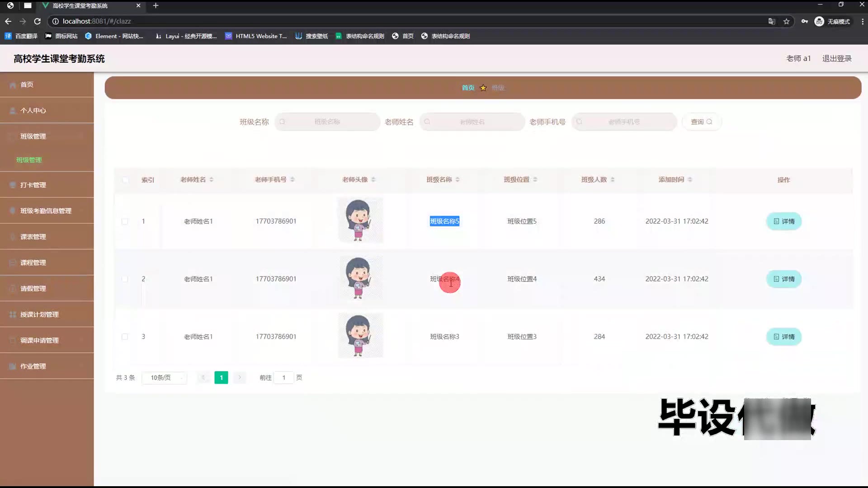Click teacher avatar in row 3

[x=360, y=335]
